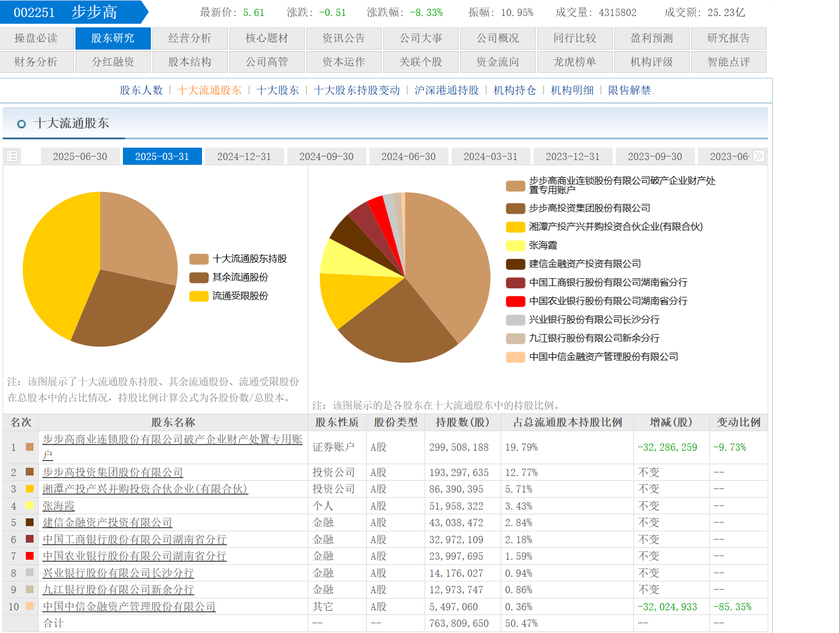Viewport: 840px width, 633px height.
Task: Select the 2024-09-30 report date
Action: tap(326, 156)
